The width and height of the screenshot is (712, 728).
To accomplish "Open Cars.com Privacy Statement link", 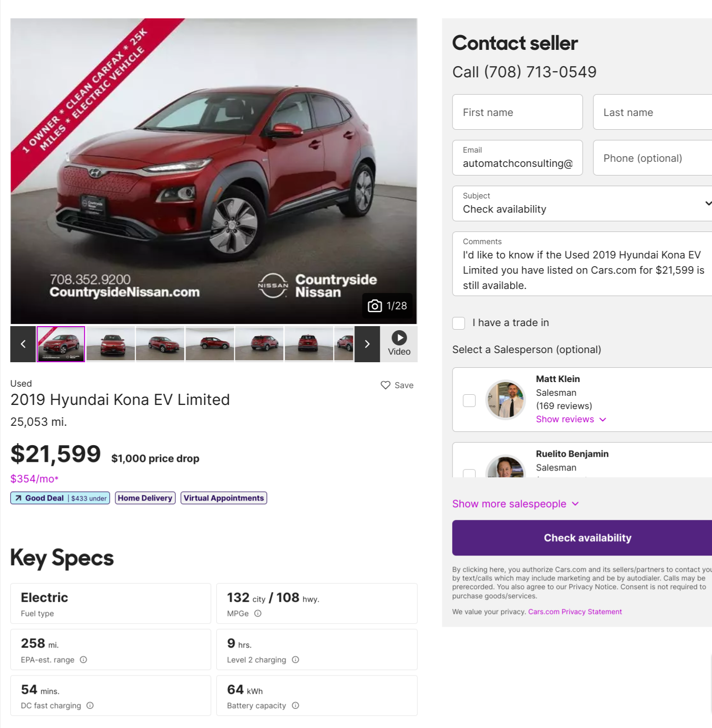I will 575,611.
